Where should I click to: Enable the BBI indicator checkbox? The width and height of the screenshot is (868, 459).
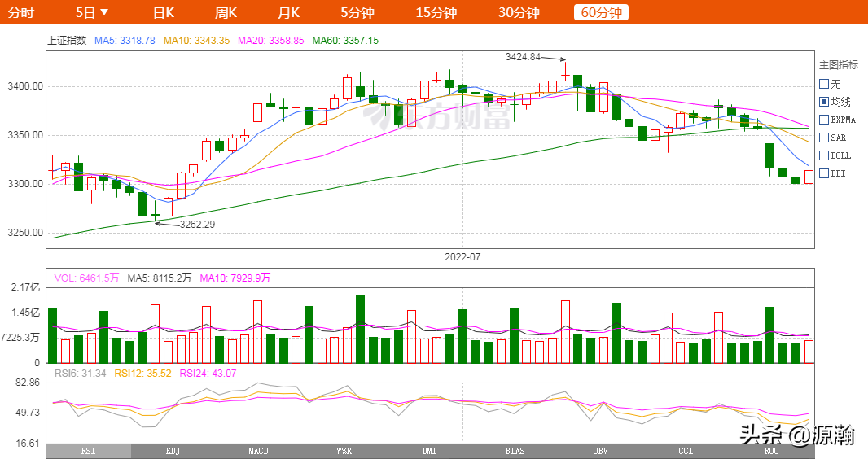click(824, 173)
